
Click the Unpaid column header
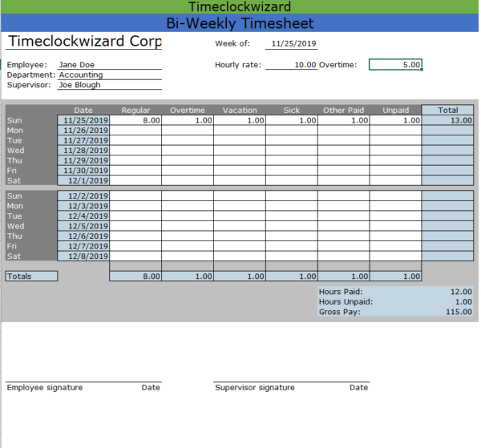point(396,110)
